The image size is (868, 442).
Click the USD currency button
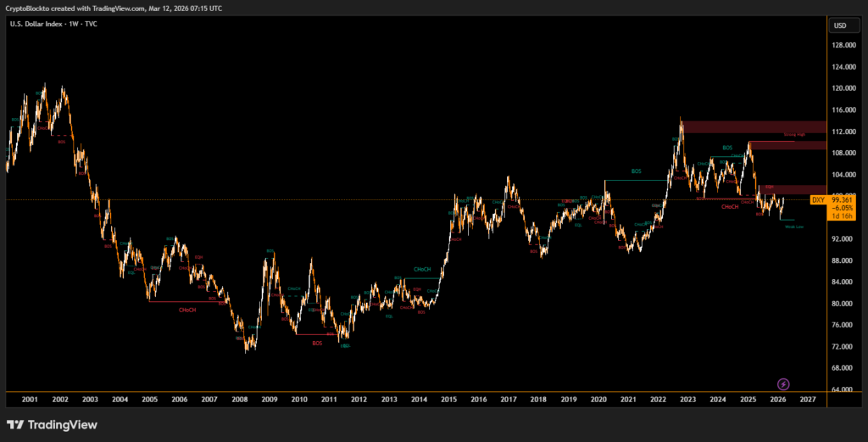click(841, 25)
